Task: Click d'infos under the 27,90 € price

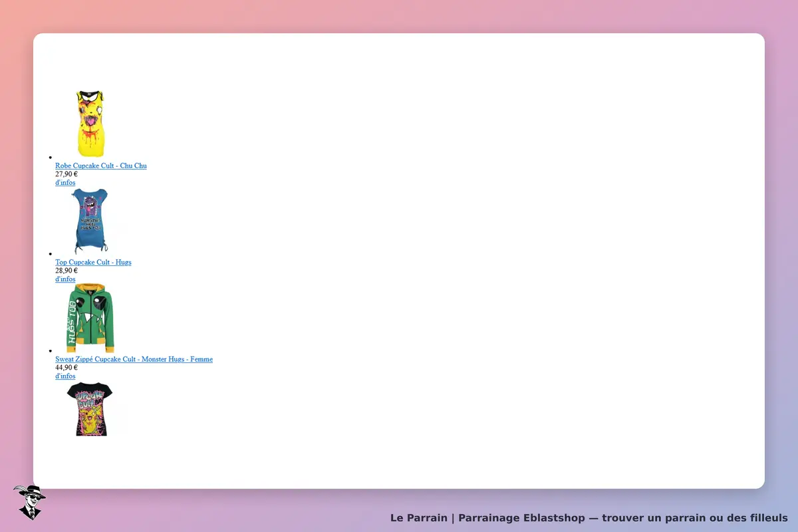Action: [65, 182]
